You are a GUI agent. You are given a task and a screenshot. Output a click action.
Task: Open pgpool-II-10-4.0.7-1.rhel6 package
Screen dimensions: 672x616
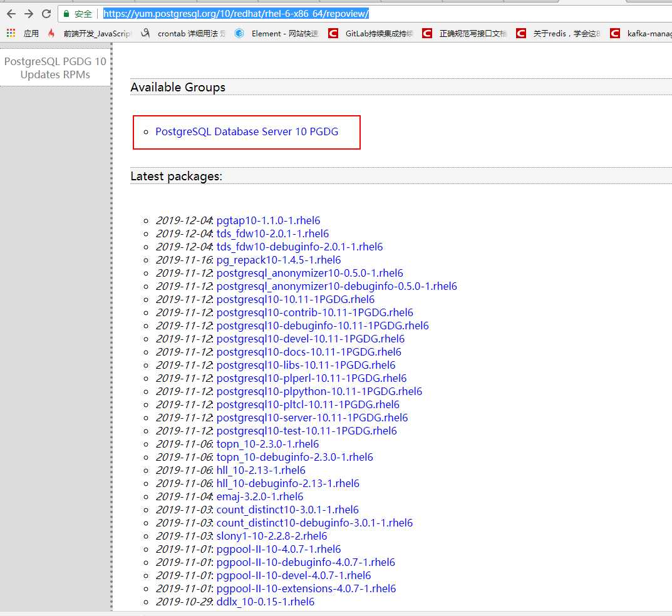point(279,549)
